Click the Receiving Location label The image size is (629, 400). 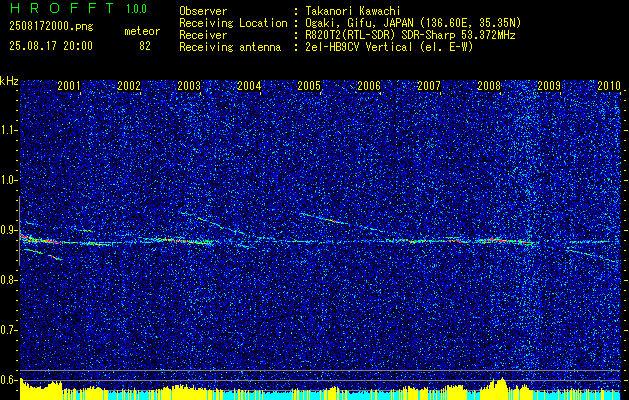click(233, 23)
